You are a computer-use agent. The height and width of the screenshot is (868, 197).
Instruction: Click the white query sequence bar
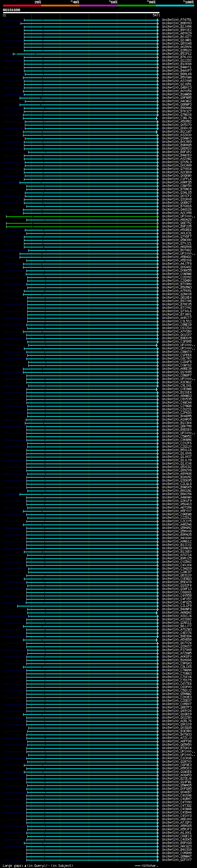(81, 13)
